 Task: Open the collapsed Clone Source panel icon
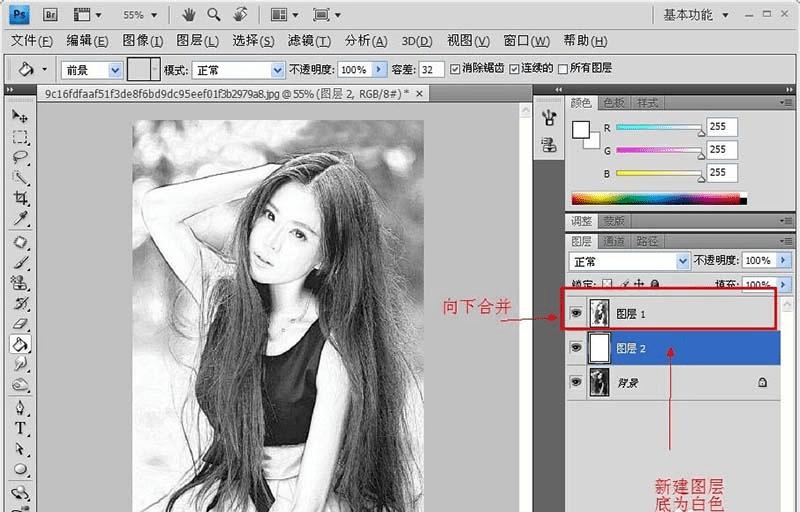(549, 145)
